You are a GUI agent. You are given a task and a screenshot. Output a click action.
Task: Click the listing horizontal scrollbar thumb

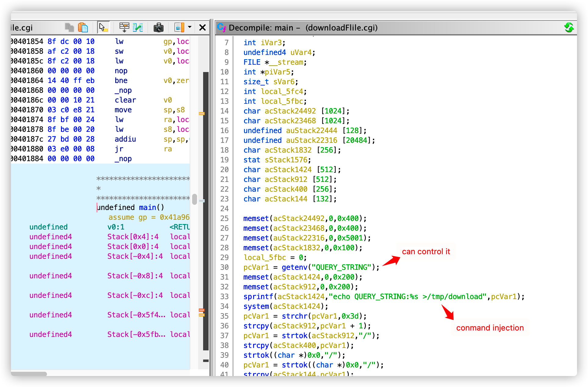(x=29, y=374)
